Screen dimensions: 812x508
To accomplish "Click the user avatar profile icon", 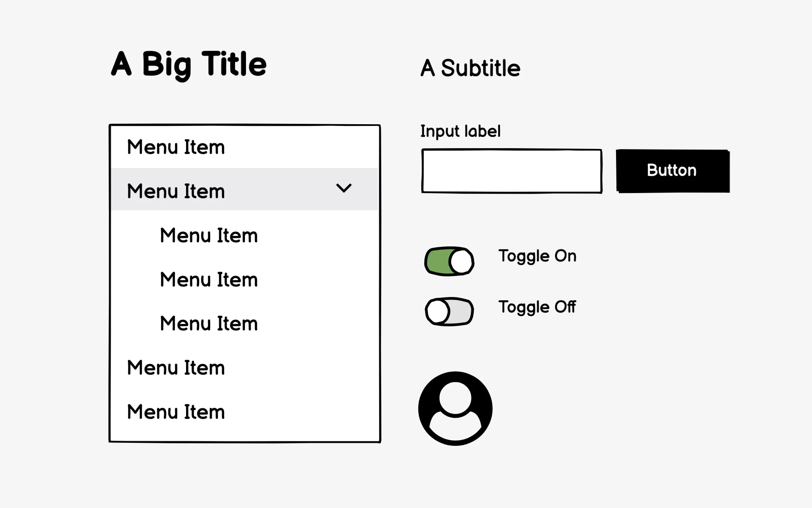I will coord(455,409).
